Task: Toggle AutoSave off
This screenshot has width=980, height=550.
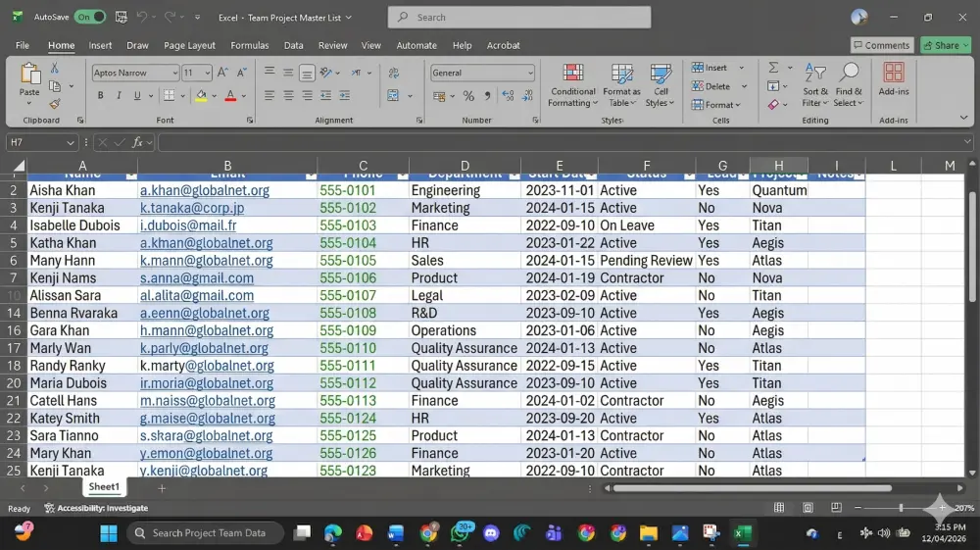Action: [90, 17]
